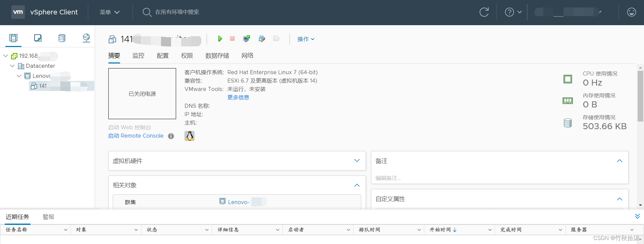Viewport: 644px width, 244px height.
Task: Click the memory usage icon
Action: [x=568, y=101]
